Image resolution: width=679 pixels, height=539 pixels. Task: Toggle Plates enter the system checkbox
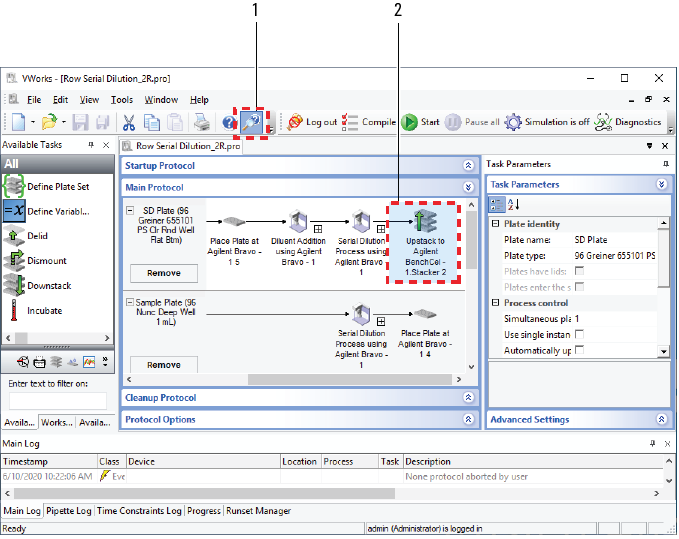pos(579,287)
